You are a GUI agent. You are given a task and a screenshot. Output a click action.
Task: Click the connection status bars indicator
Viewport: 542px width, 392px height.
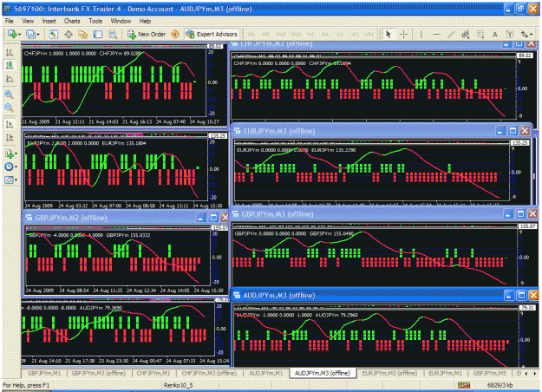[x=464, y=385]
